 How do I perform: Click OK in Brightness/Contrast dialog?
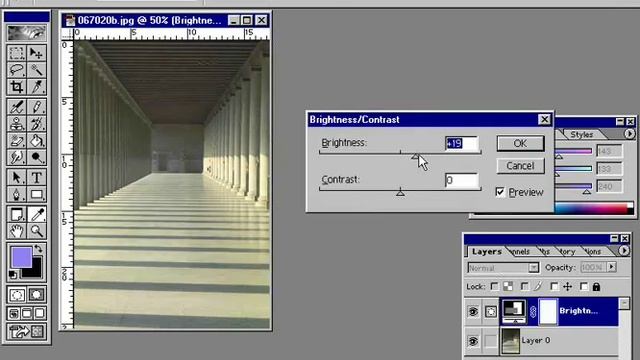[520, 144]
